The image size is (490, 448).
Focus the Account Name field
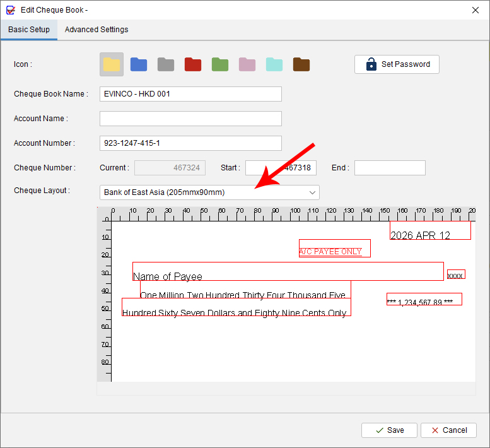click(x=190, y=119)
